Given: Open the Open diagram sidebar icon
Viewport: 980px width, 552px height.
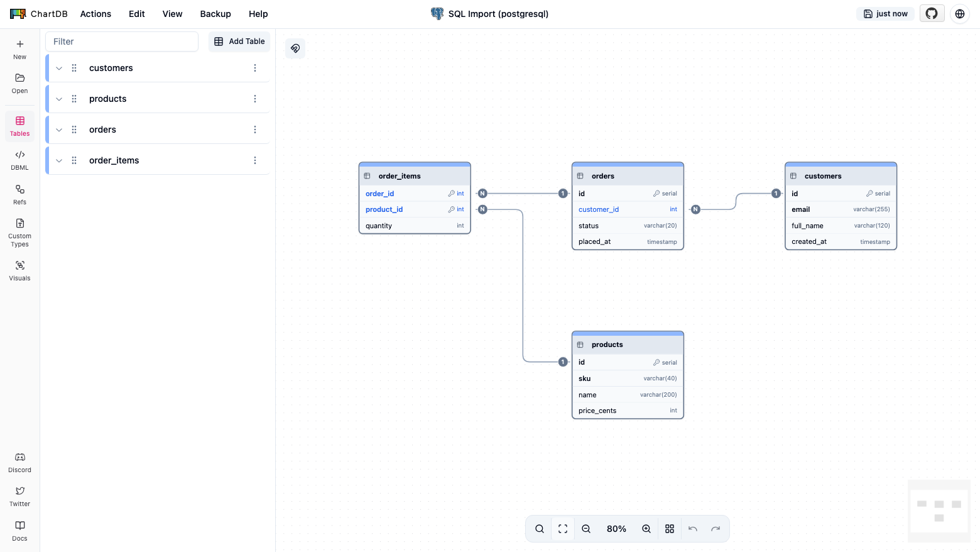Looking at the screenshot, I should coord(19,83).
